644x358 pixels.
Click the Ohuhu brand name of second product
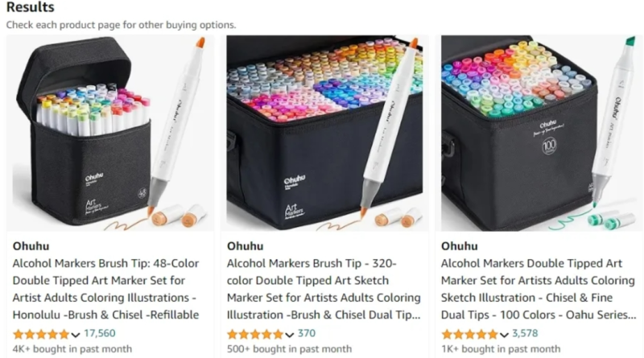[x=246, y=246]
